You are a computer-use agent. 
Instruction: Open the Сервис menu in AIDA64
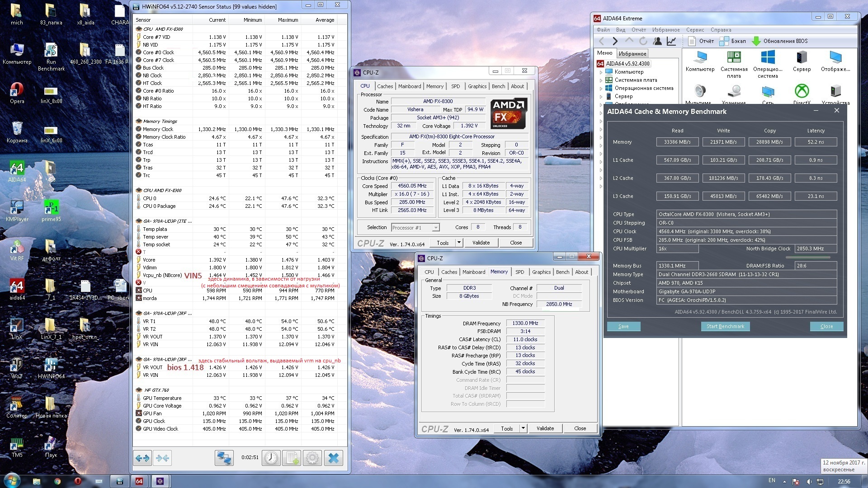coord(694,30)
